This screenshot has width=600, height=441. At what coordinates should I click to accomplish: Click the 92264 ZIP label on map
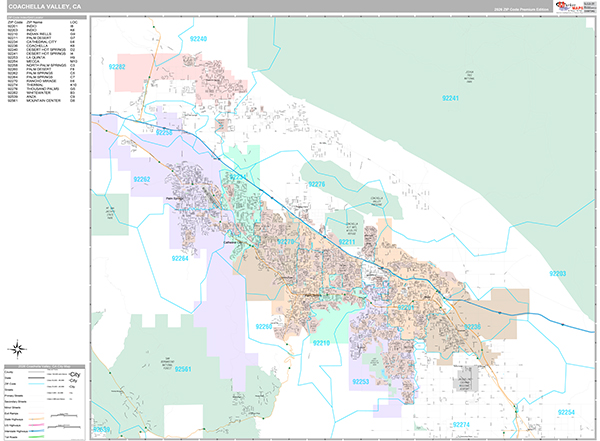click(179, 259)
